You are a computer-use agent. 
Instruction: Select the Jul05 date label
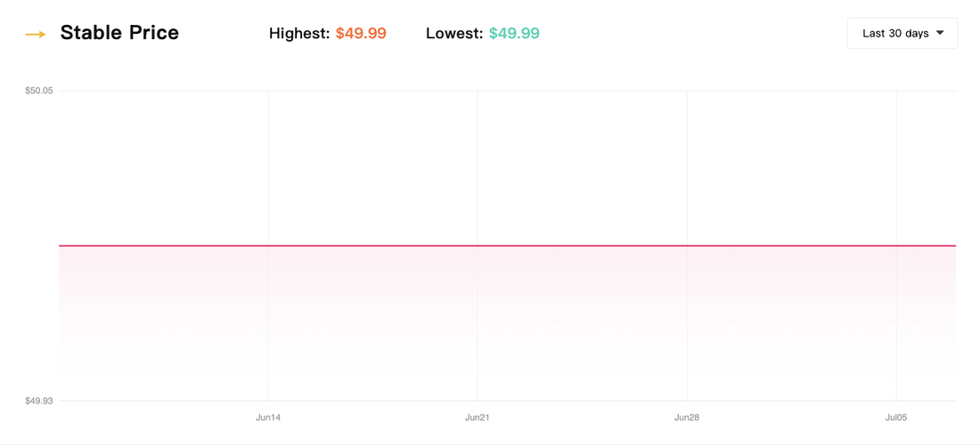coord(896,417)
